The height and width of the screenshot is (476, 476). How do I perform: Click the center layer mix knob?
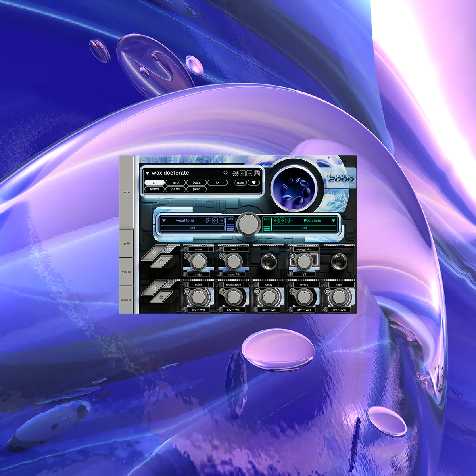(x=249, y=224)
